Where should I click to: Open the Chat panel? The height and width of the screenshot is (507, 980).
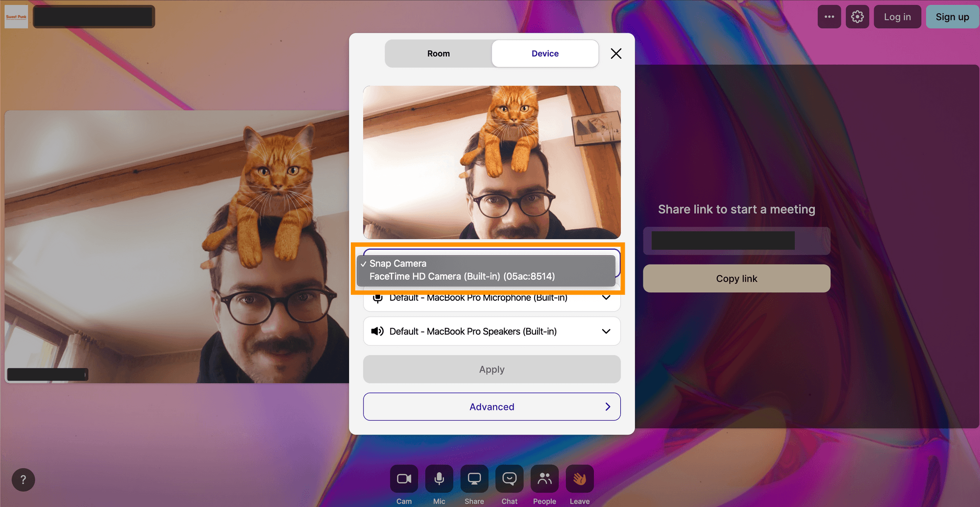[509, 479]
